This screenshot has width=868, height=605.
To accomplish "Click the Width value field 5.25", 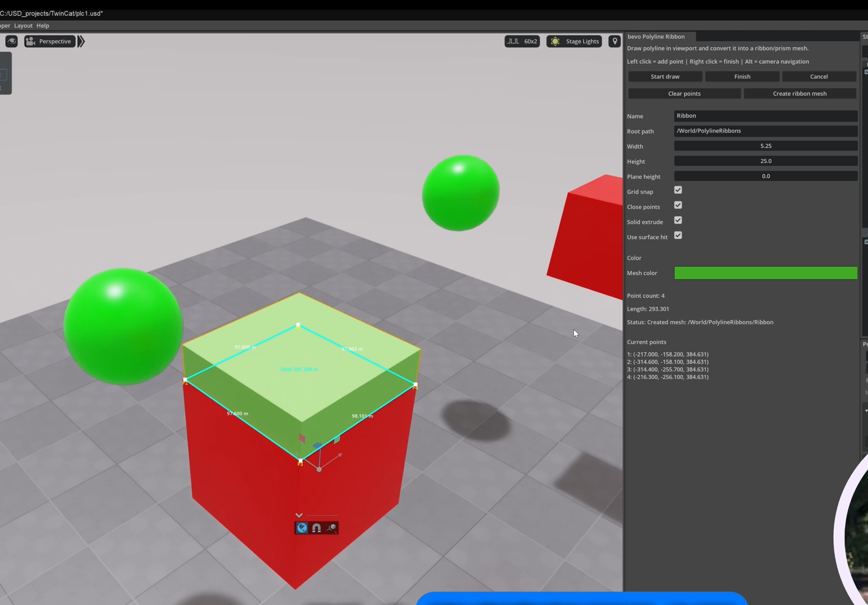I will [766, 146].
